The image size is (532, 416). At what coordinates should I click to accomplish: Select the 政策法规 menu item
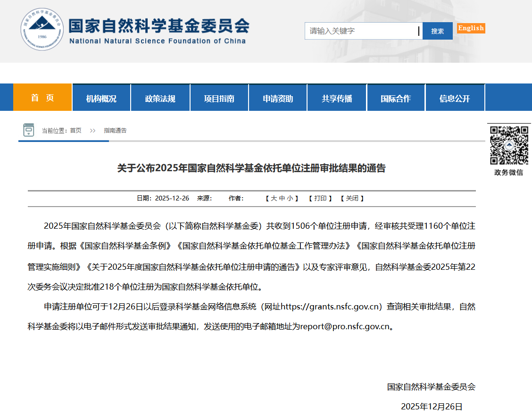pyautogui.click(x=160, y=99)
